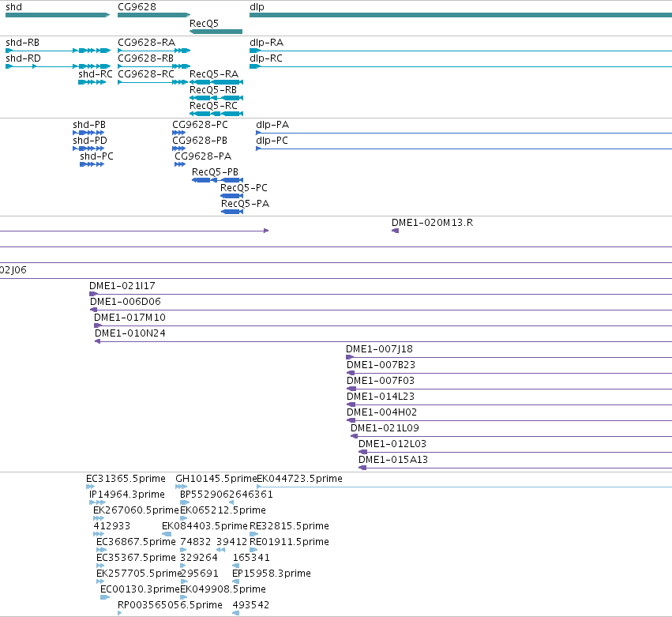The image size is (672, 617).
Task: Select clone DME1-021I17
Action: (122, 286)
